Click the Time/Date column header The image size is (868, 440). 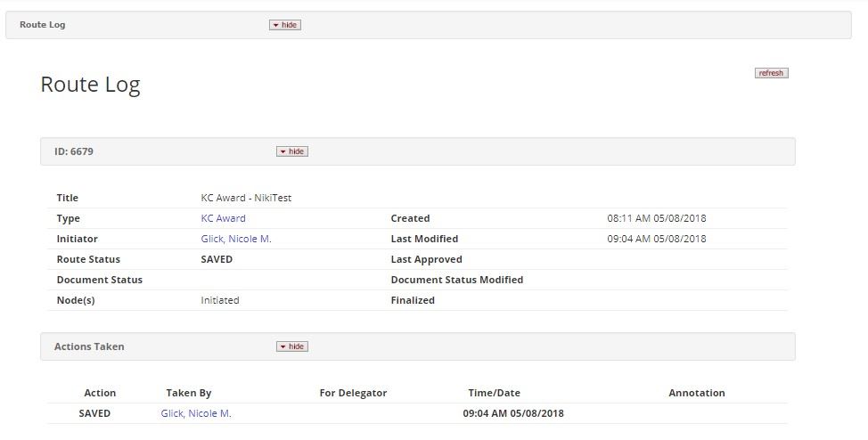[494, 393]
